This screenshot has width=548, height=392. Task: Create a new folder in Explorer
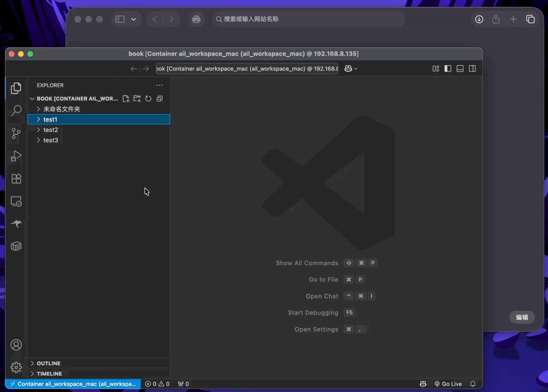(137, 98)
